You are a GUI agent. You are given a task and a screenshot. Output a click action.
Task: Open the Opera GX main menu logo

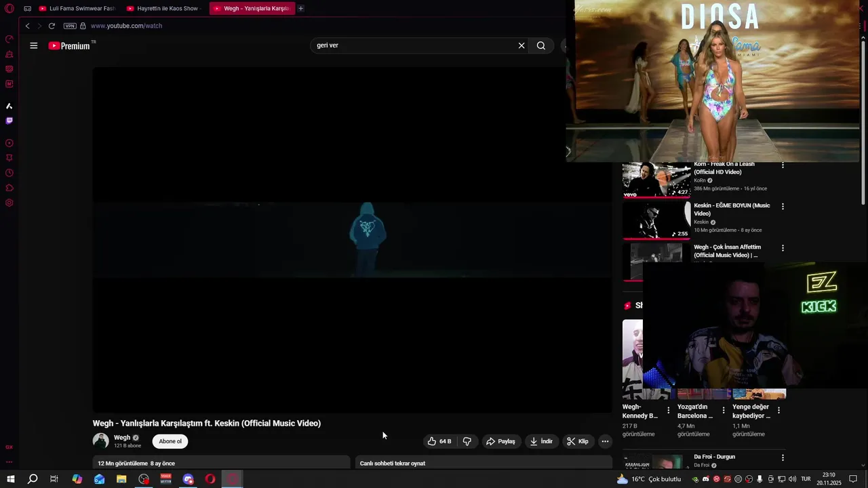9,9
